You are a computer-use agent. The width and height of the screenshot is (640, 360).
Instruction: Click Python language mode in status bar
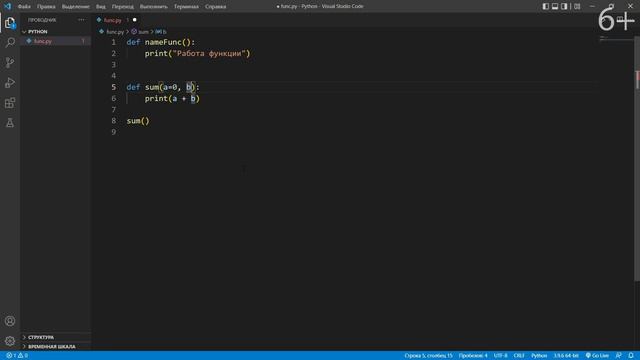(x=539, y=356)
